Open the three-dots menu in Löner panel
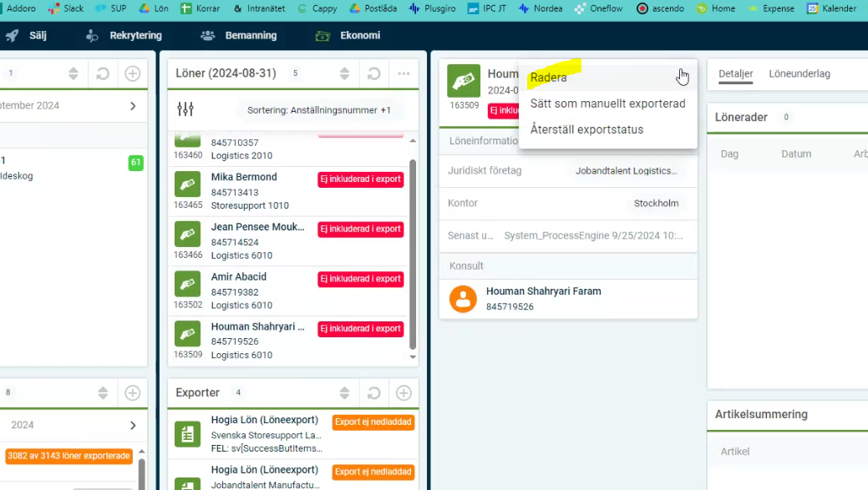868x490 pixels. [x=404, y=73]
